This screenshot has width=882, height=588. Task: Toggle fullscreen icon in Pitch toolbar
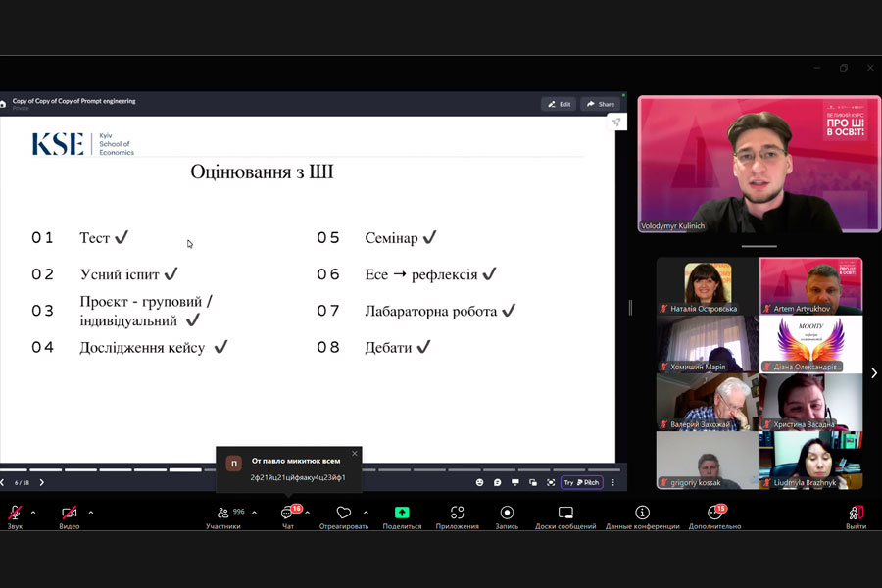tap(551, 483)
